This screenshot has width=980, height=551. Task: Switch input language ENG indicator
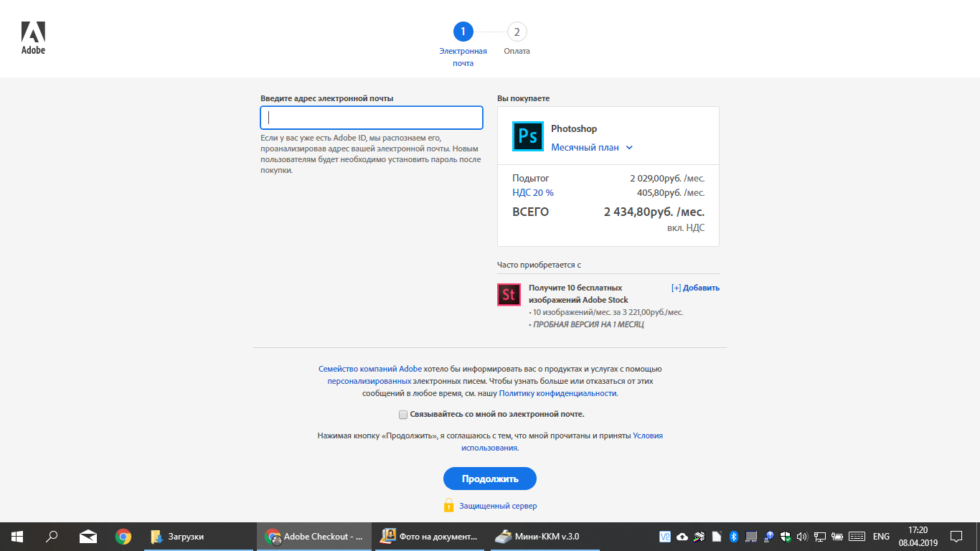(881, 537)
